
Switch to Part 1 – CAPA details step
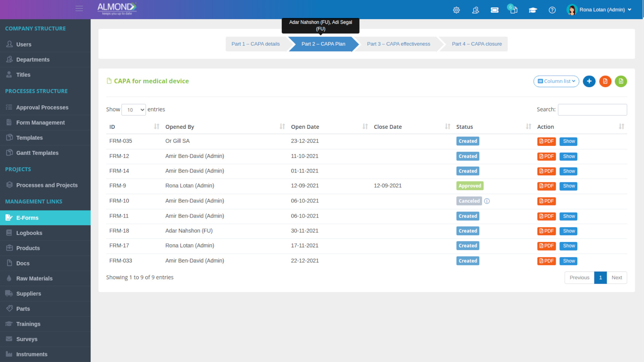tap(256, 44)
